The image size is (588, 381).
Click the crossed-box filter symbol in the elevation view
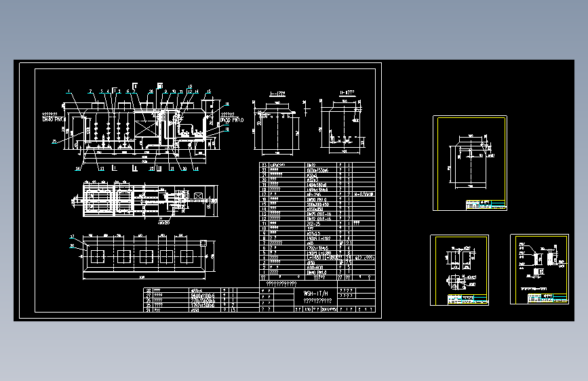click(x=145, y=128)
